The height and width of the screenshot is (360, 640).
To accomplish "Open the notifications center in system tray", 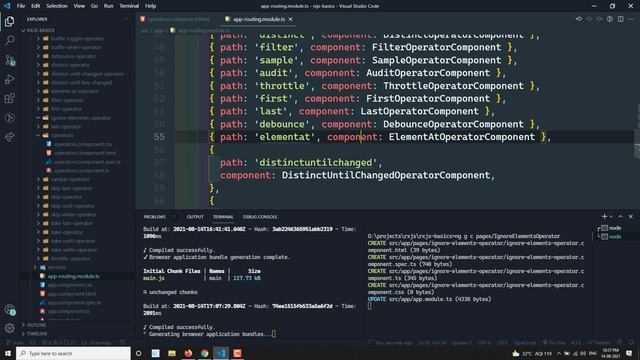I will tap(629, 353).
